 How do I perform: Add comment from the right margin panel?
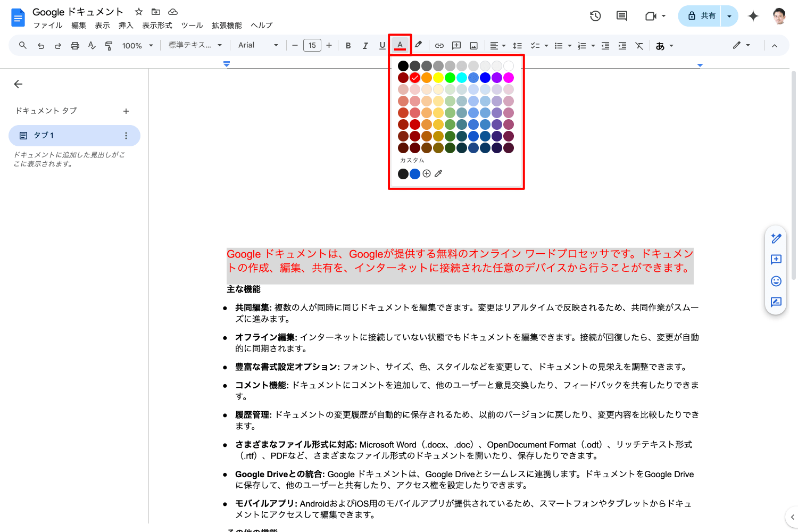pyautogui.click(x=776, y=260)
